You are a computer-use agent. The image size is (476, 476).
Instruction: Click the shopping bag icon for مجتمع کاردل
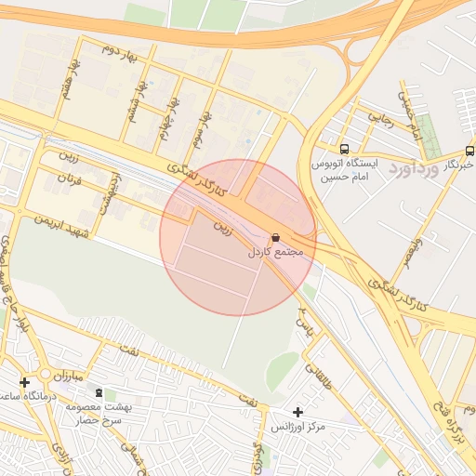coord(275,237)
